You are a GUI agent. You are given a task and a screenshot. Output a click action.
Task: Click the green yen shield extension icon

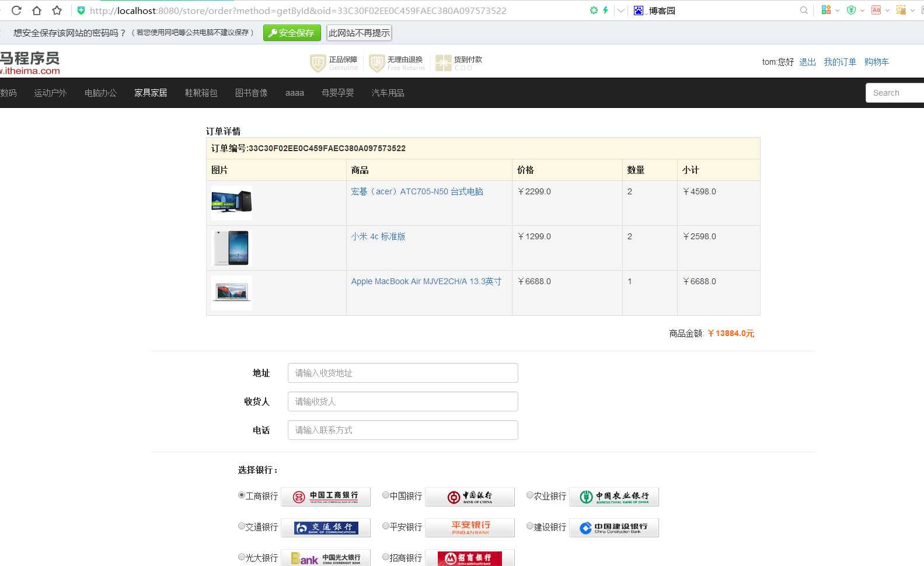[x=851, y=10]
